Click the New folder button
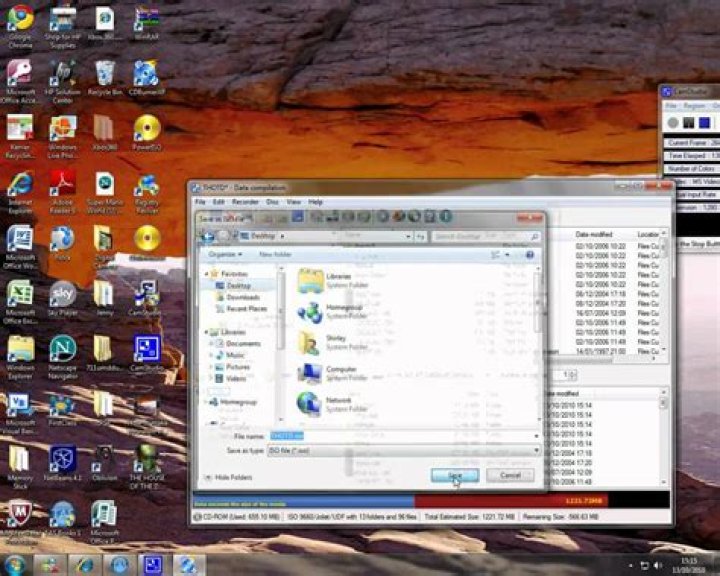 pyautogui.click(x=275, y=255)
